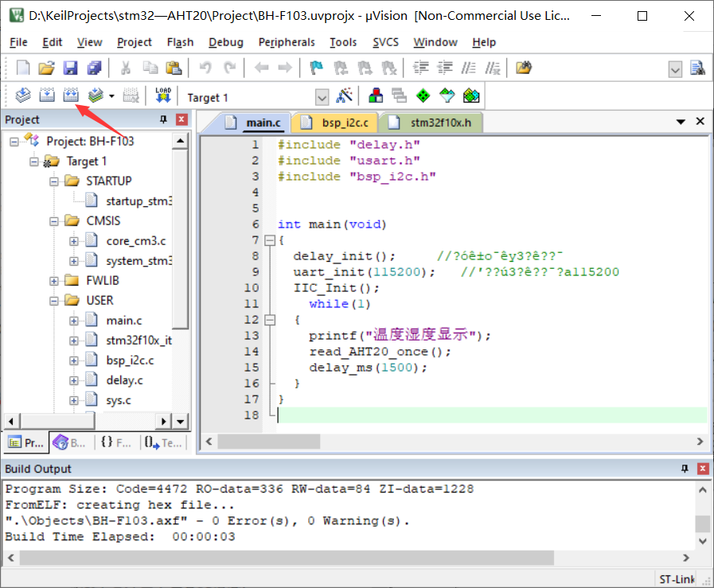Viewport: 714px width, 588px height.
Task: Open Options for Target magic wand icon
Action: click(344, 95)
